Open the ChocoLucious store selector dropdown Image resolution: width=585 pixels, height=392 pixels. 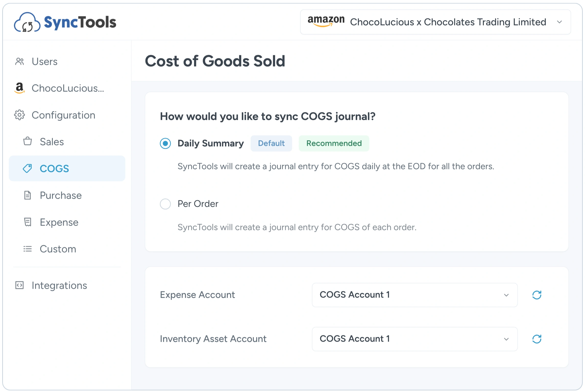click(435, 22)
